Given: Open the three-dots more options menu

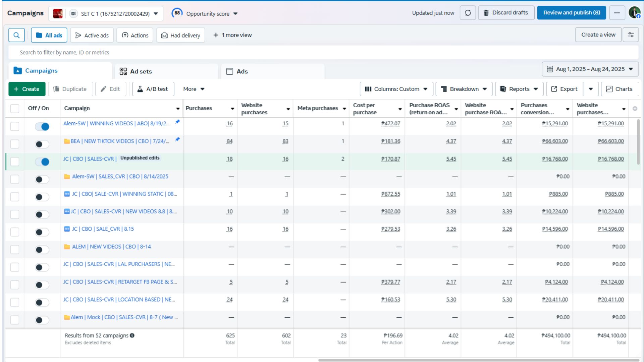Looking at the screenshot, I should coord(617,13).
